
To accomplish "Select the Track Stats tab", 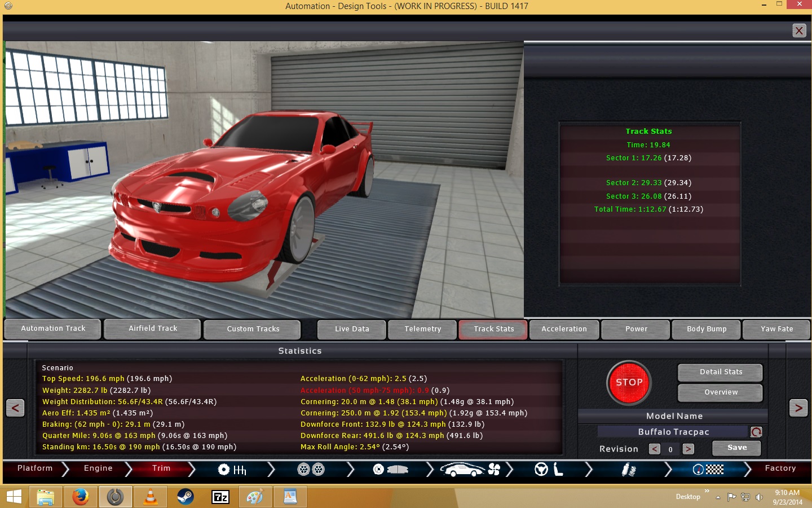I will coord(493,329).
